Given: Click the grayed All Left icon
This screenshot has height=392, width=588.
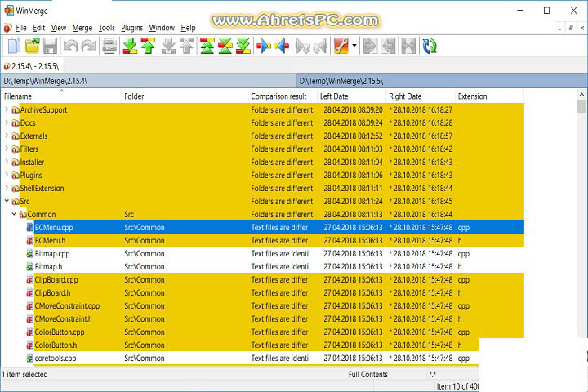Looking at the screenshot, I should [x=389, y=46].
